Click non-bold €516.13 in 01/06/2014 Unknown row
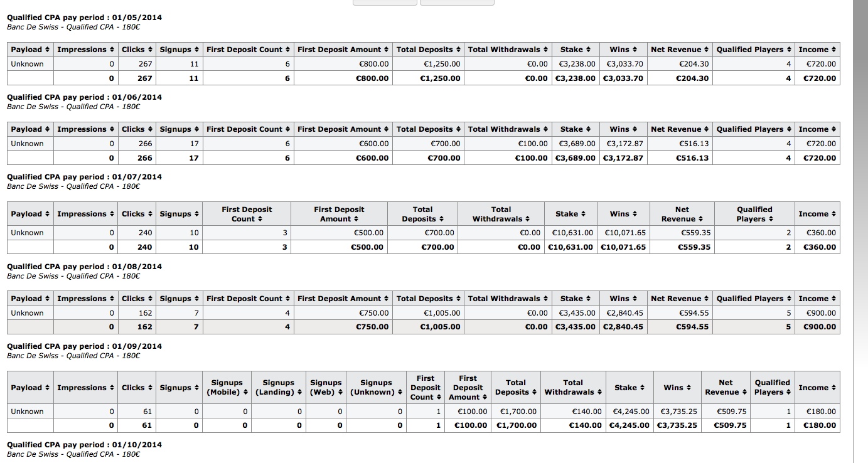 (x=694, y=144)
